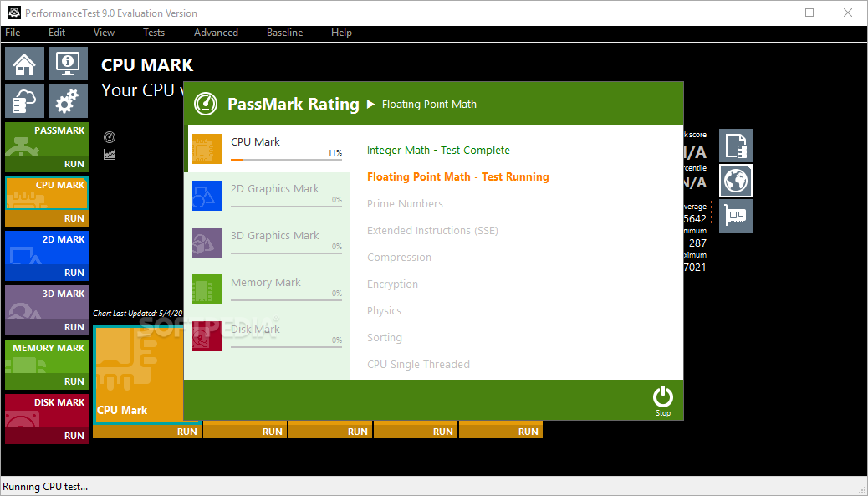
Task: Click 'Extended Instructions (SSE)' test entry
Action: (432, 230)
